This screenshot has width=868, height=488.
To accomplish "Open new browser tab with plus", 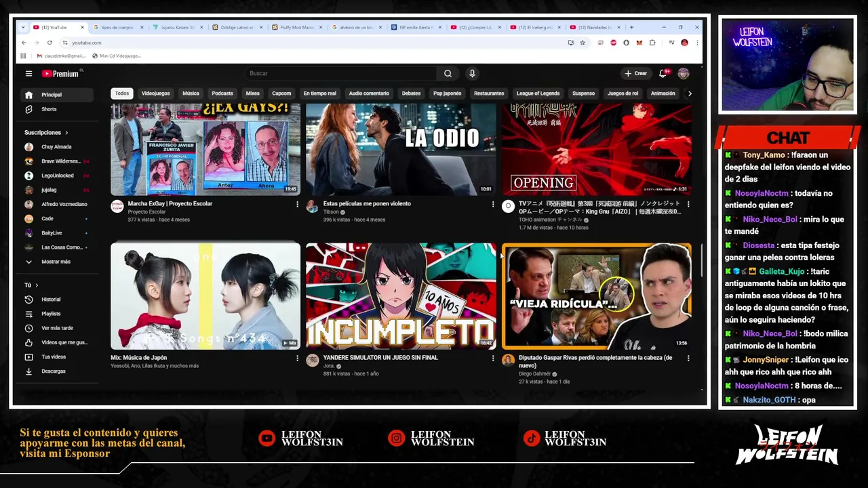I will point(631,27).
